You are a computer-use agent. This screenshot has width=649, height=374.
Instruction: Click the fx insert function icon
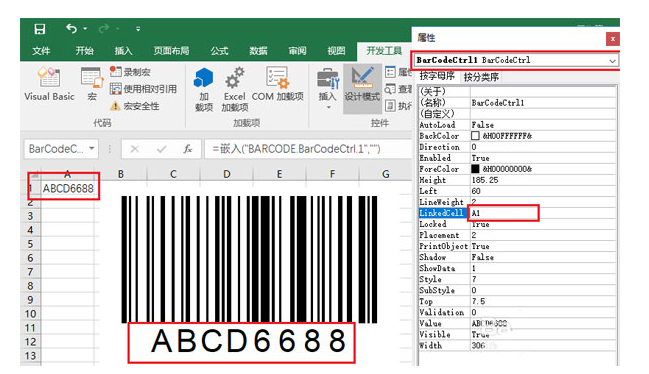pos(187,149)
